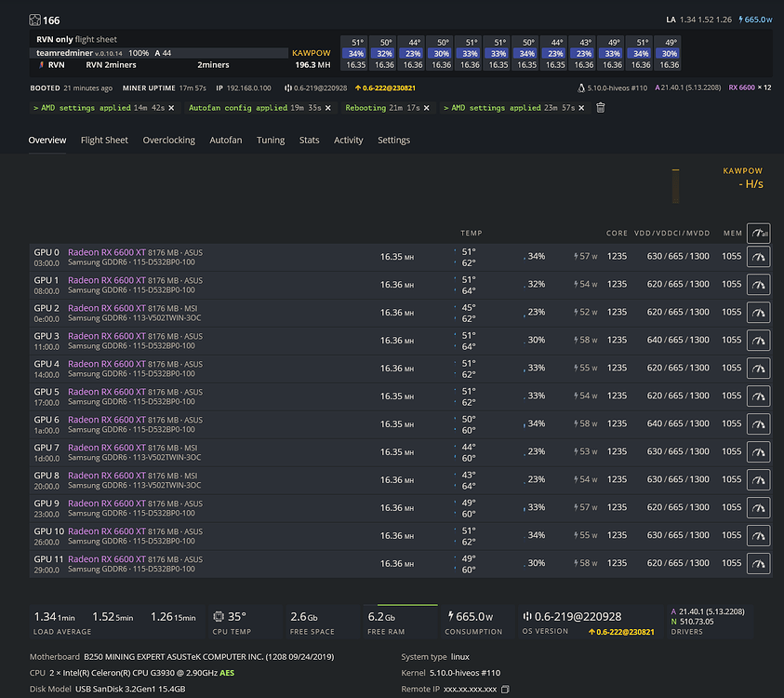The height and width of the screenshot is (698, 784).
Task: Switch to the Flight Sheet tab
Action: 102,140
